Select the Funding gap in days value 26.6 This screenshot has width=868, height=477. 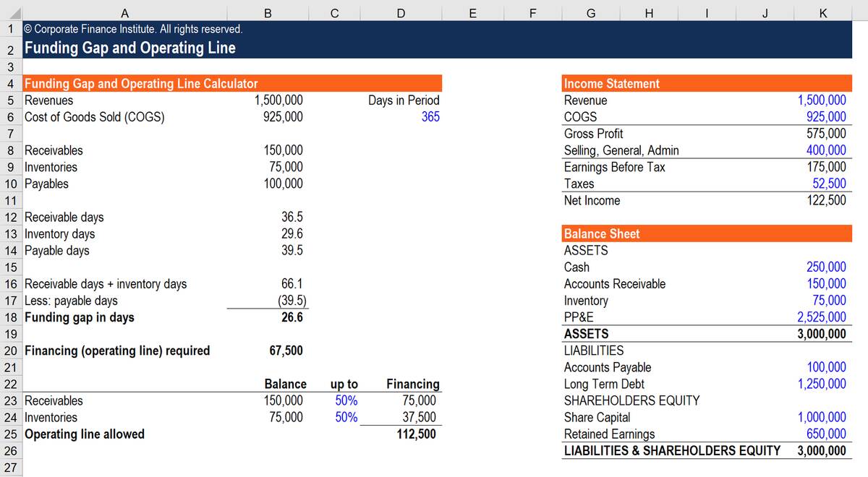[x=291, y=317]
